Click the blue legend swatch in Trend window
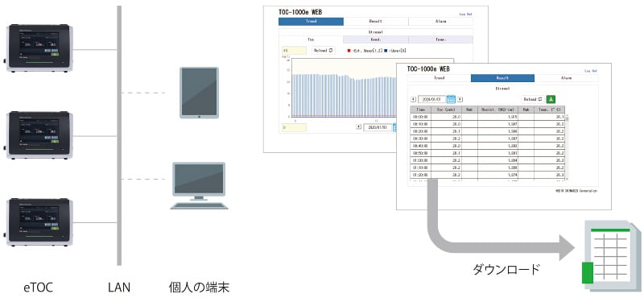This screenshot has width=644, height=298. (x=386, y=51)
